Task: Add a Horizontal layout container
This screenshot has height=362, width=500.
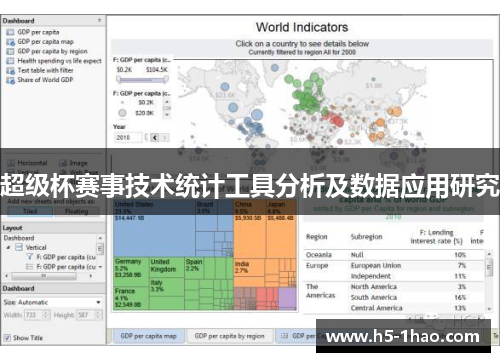Action: 27,163
